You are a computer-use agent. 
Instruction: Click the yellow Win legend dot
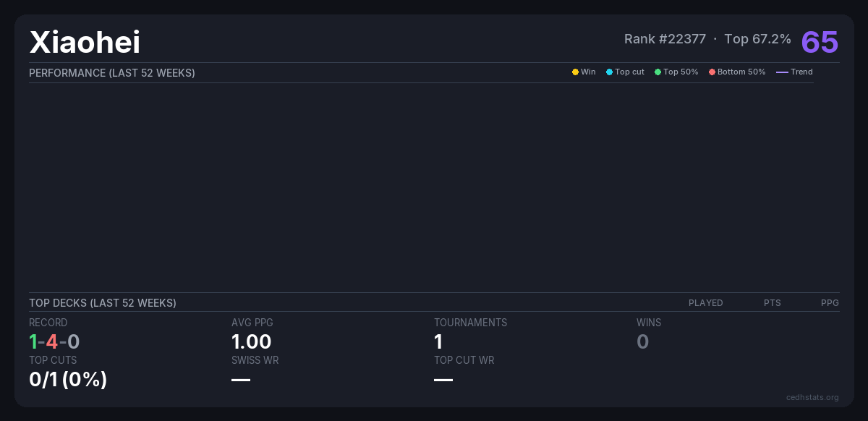[x=575, y=72]
